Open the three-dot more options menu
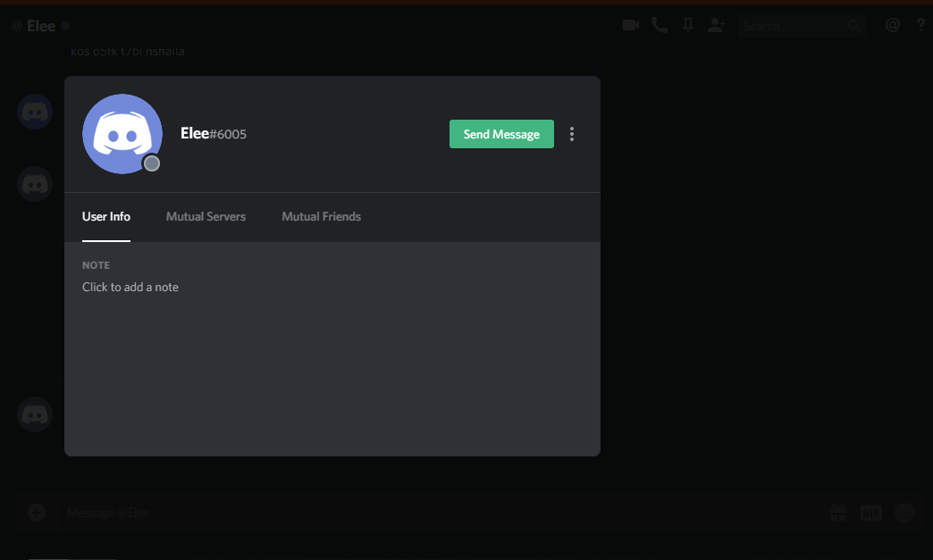The width and height of the screenshot is (933, 560). point(572,134)
